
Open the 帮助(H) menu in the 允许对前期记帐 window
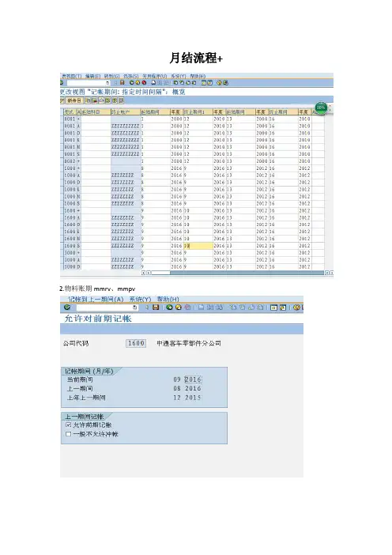[x=168, y=299]
